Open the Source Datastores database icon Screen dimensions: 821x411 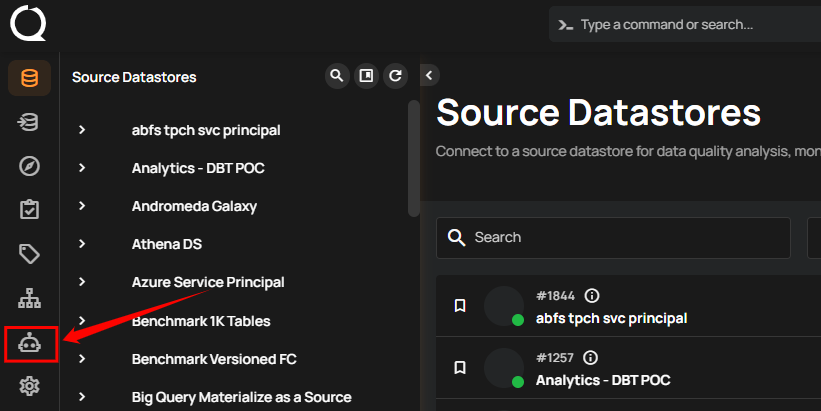click(29, 78)
